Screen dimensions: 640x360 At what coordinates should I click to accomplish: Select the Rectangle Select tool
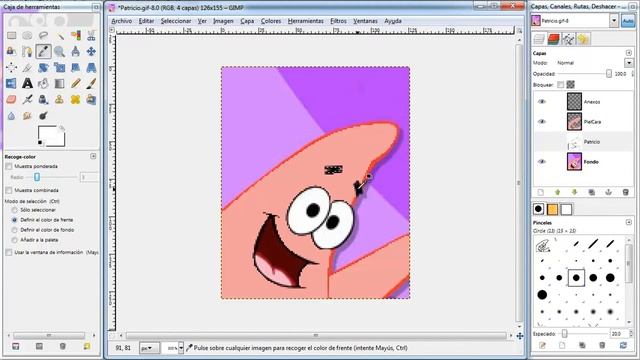point(11,36)
